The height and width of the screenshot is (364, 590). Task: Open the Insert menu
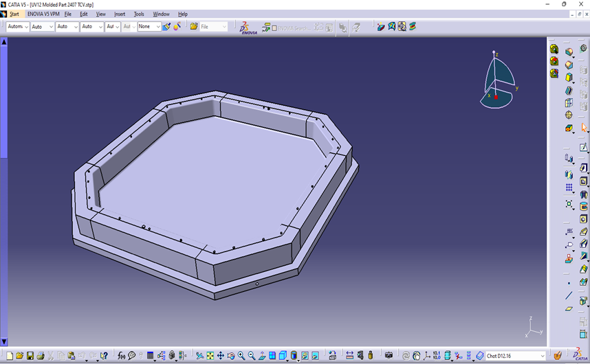click(120, 14)
